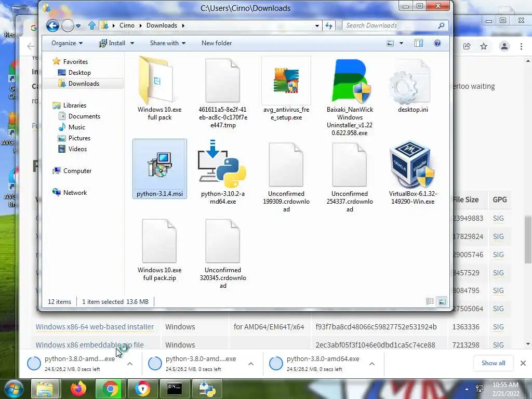This screenshot has width=532, height=399.
Task: Switch to large icons view in the status bar
Action: (442, 301)
